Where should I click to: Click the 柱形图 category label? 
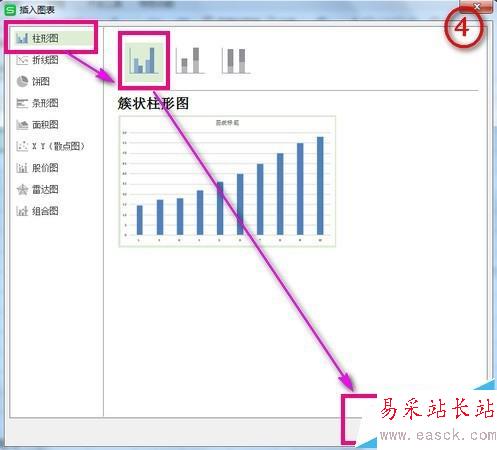(x=45, y=38)
